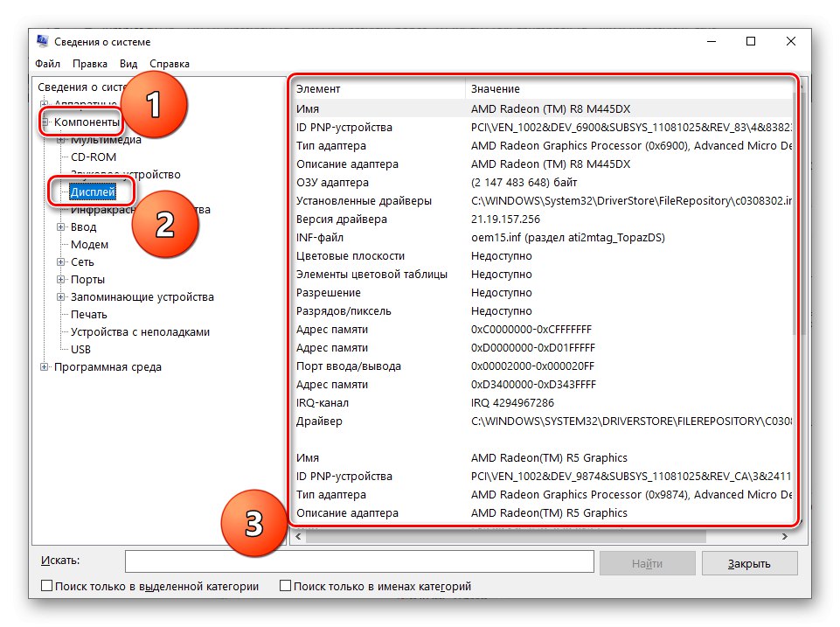Select the Печать tree item
The image size is (840, 627).
pyautogui.click(x=89, y=315)
